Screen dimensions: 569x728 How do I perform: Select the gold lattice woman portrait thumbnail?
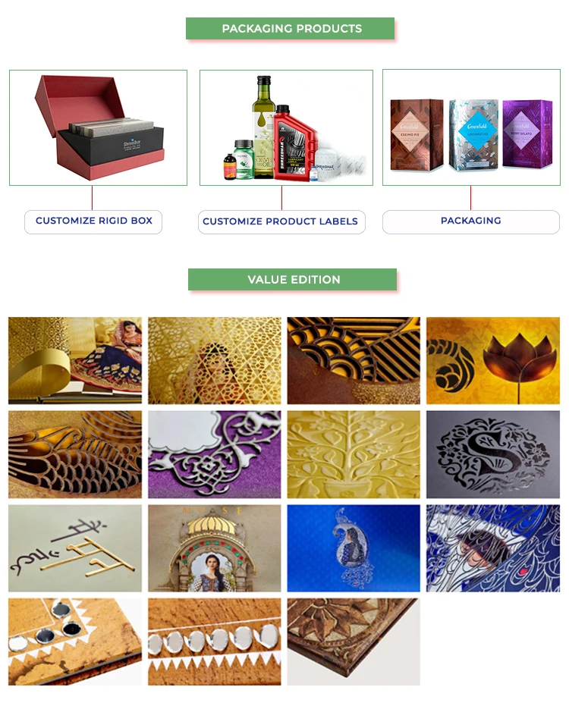coord(215,361)
